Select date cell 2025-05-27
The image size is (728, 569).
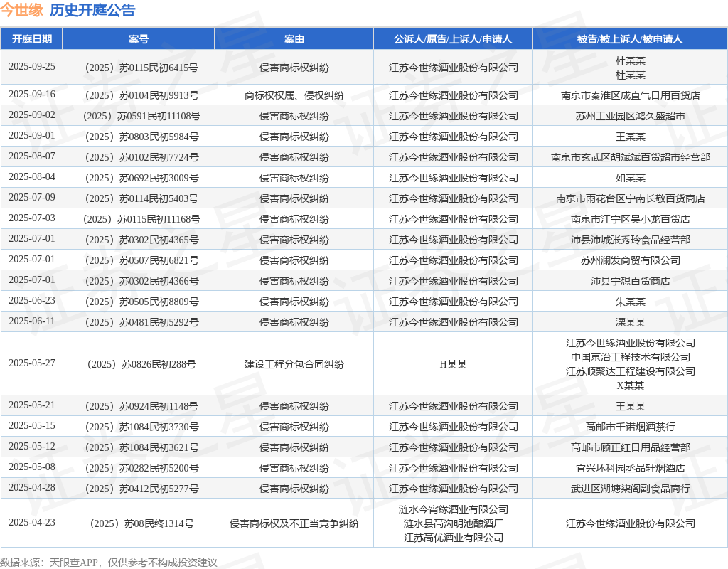pyautogui.click(x=31, y=363)
